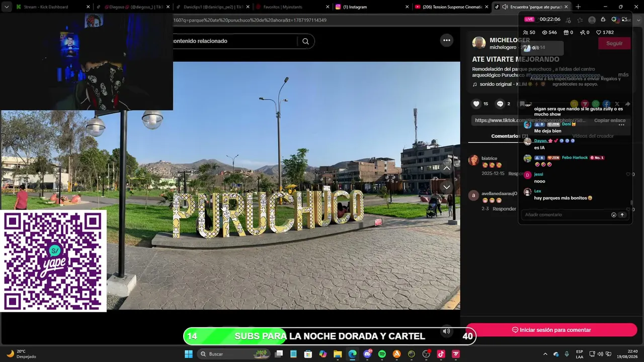Screen dimensions: 644x362
Task: Open a new browser tab
Action: 578,7
